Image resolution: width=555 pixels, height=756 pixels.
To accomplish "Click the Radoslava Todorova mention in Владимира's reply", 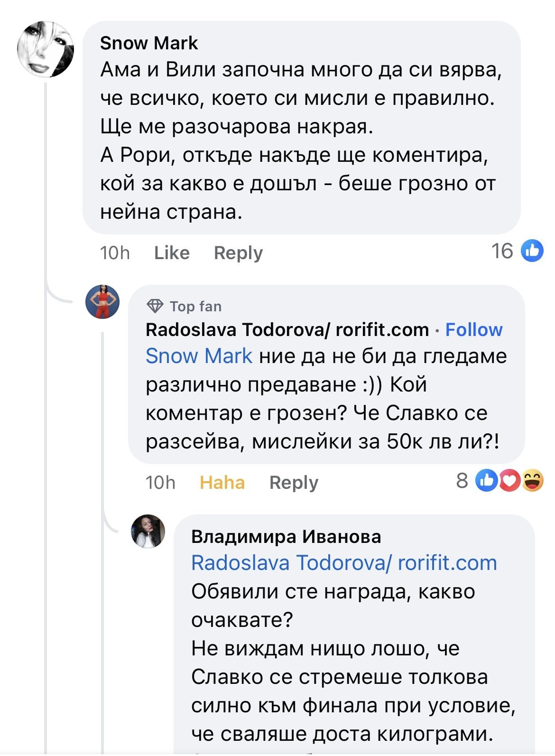I will [x=344, y=563].
